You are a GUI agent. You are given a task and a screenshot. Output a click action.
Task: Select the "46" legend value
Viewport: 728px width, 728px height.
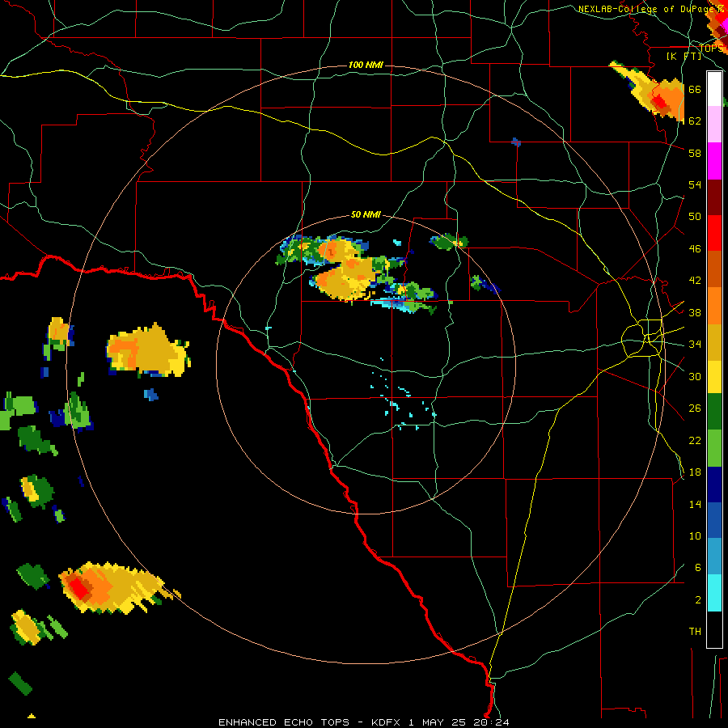695,249
